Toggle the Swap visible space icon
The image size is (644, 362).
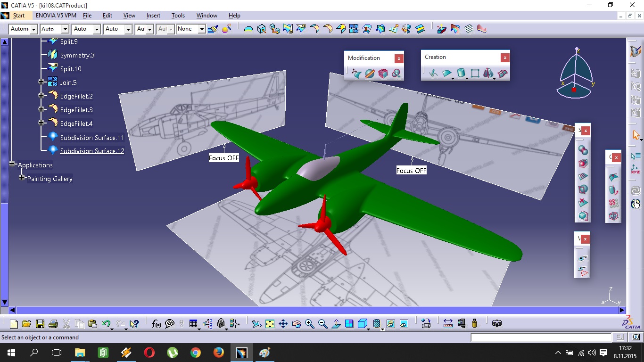404,324
